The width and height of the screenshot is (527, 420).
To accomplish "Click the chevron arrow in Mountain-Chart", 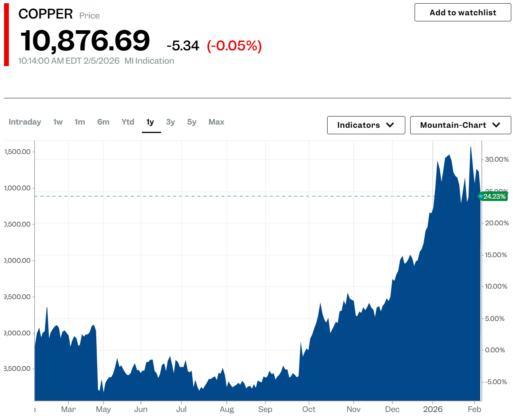I will click(496, 125).
